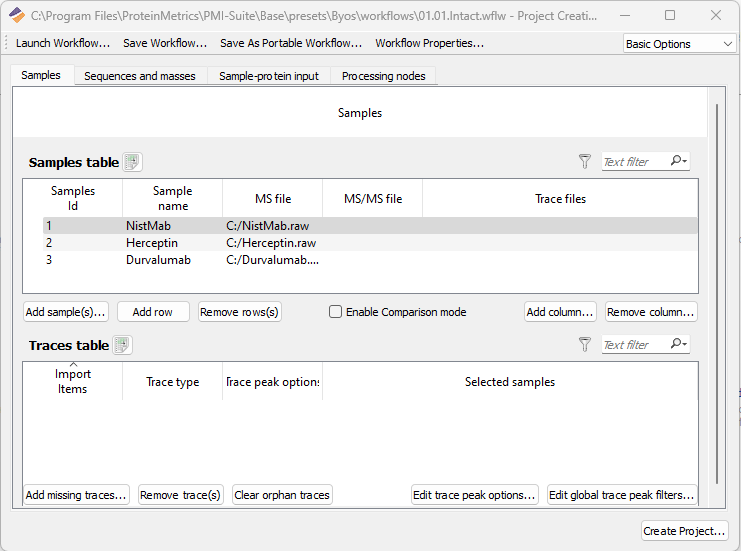Select the Sample-protein input tab
741x551 pixels.
click(x=269, y=76)
